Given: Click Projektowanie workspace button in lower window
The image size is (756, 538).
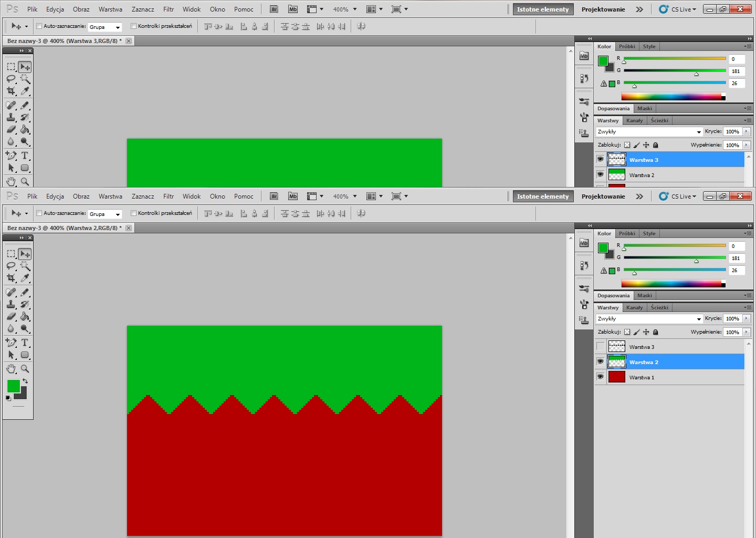Looking at the screenshot, I should 603,196.
